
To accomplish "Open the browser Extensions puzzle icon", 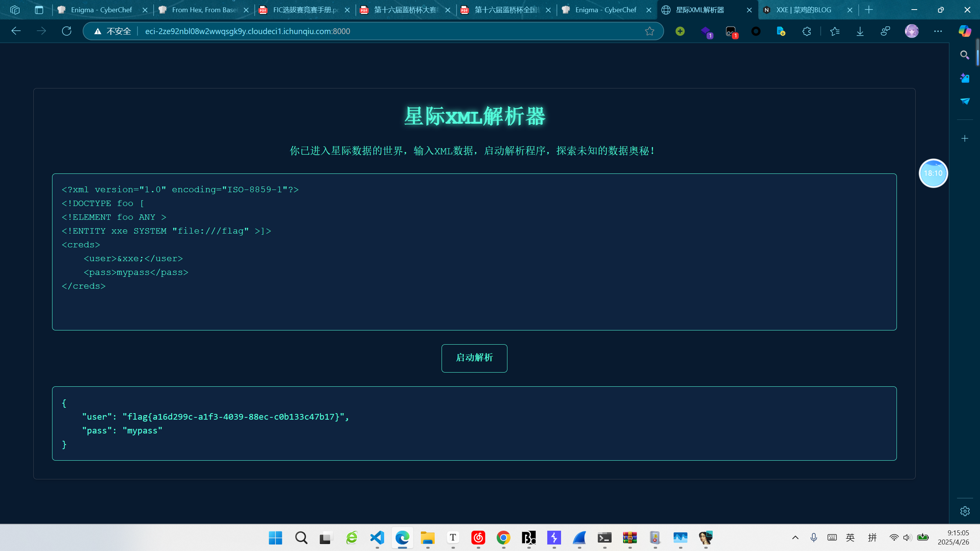I will click(x=807, y=31).
